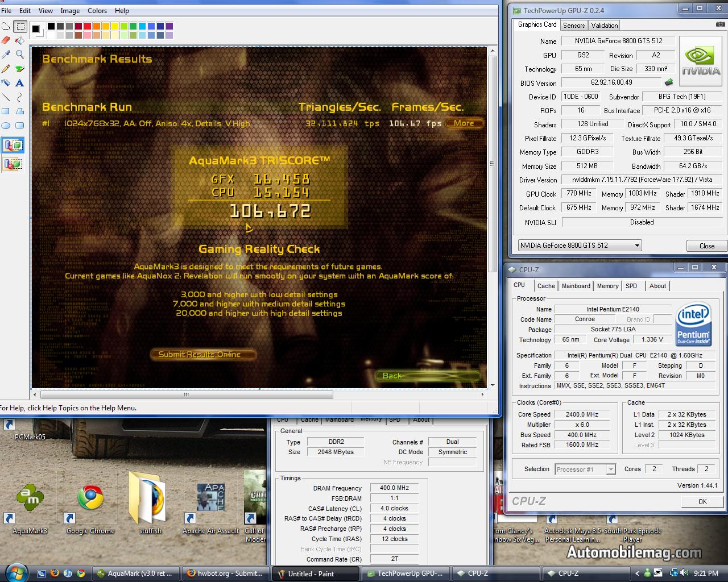Open the Processor #1 selection dropdown
728x582 pixels.
pos(585,469)
